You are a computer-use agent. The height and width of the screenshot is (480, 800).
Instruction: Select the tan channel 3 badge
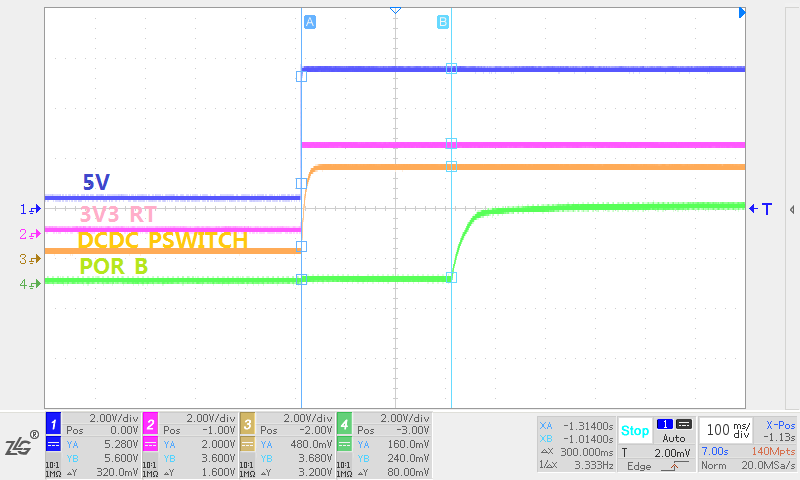point(247,424)
